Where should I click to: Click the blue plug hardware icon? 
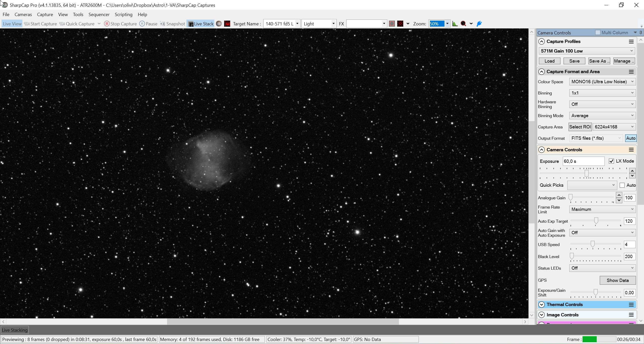point(479,24)
